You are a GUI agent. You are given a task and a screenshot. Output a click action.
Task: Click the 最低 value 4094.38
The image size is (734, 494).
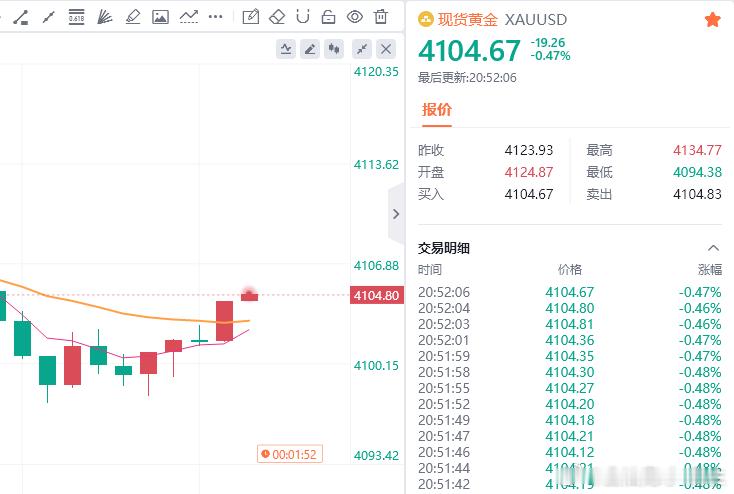click(697, 172)
